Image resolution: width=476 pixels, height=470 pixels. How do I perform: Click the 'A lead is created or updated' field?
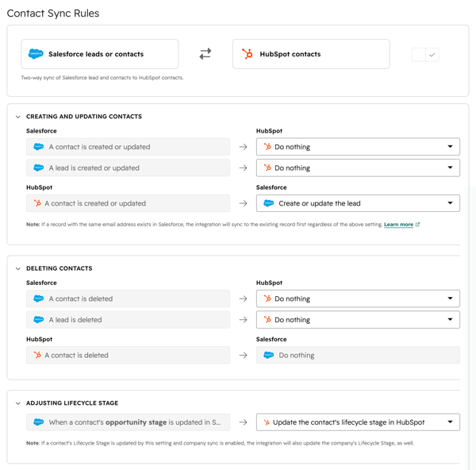pos(128,168)
